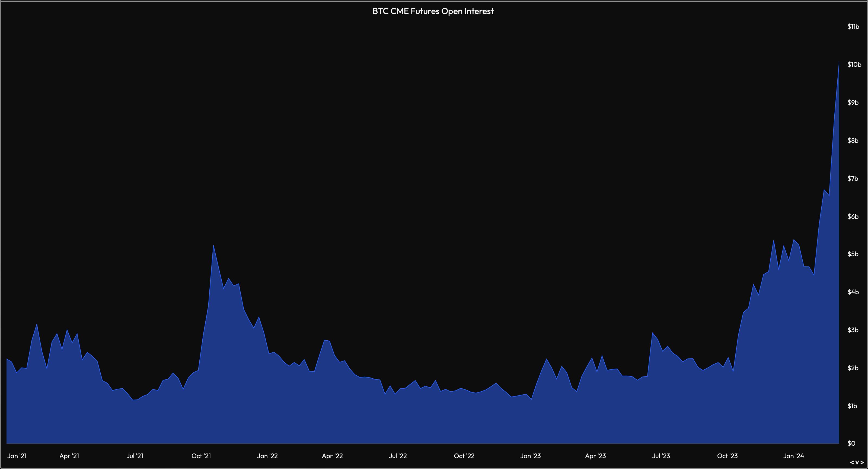Click the Jul '22 x-axis label
The width and height of the screenshot is (868, 469).
[398, 456]
